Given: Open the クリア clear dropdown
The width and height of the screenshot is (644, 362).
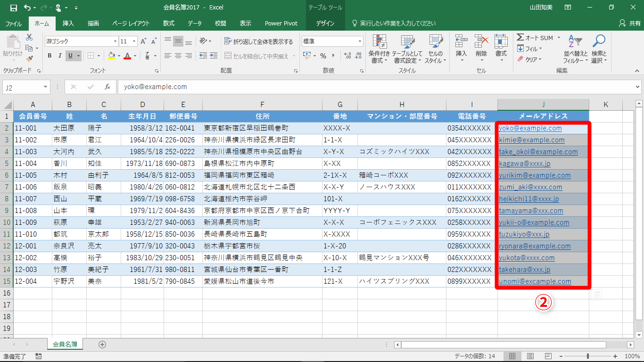Looking at the screenshot, I should pyautogui.click(x=529, y=59).
